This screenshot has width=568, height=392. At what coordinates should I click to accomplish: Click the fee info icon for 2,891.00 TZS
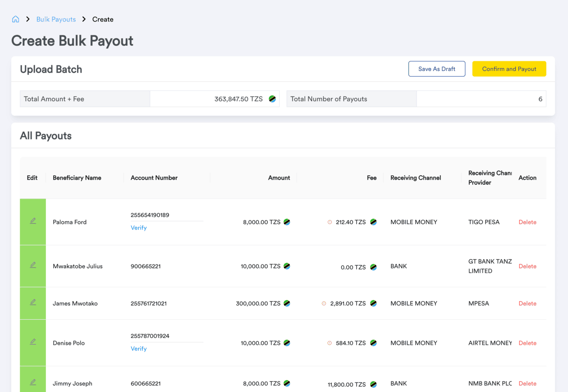pyautogui.click(x=324, y=303)
